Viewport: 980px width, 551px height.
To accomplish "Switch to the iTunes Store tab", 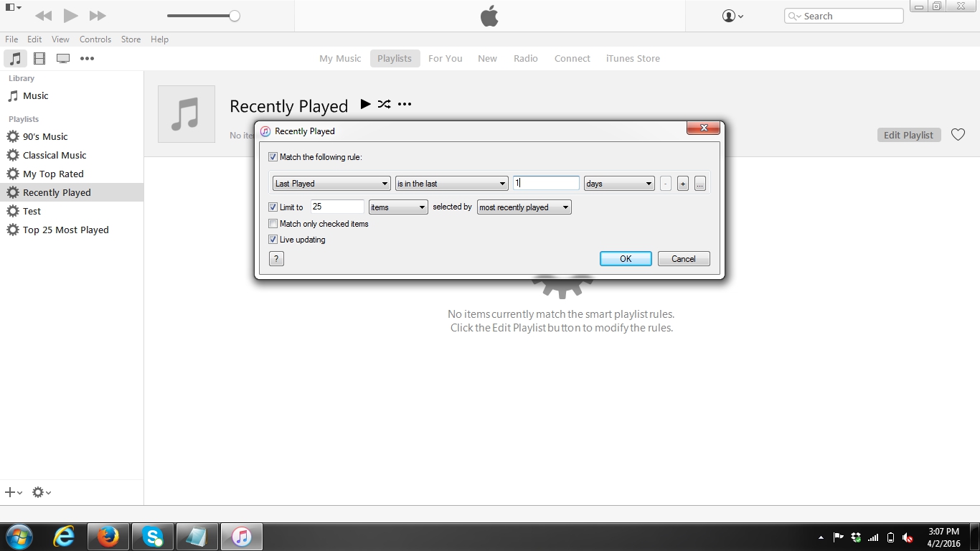I will [633, 58].
